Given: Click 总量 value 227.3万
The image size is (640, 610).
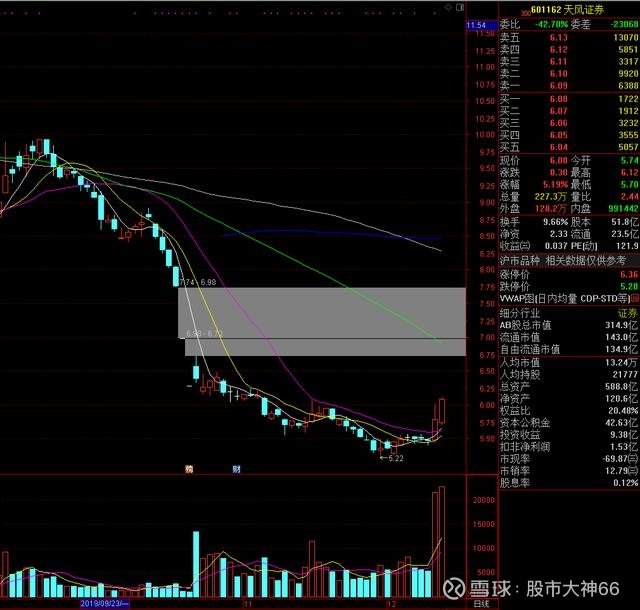Looking at the screenshot, I should [x=551, y=197].
